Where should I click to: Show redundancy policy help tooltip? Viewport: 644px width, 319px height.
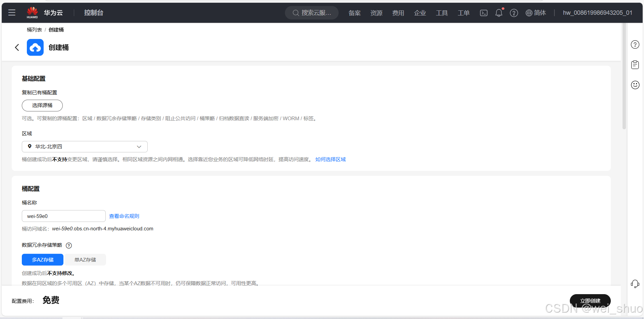coord(69,245)
